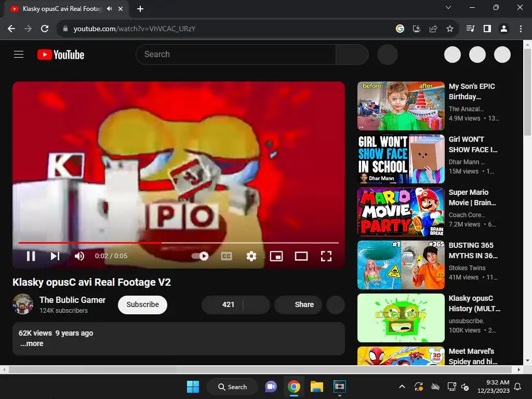Open File Explorer from taskbar

click(x=316, y=387)
